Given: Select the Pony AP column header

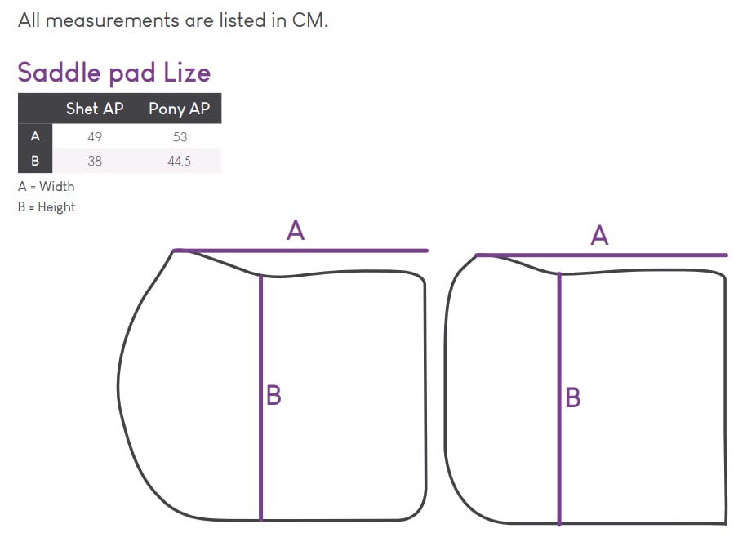Looking at the screenshot, I should 179,109.
